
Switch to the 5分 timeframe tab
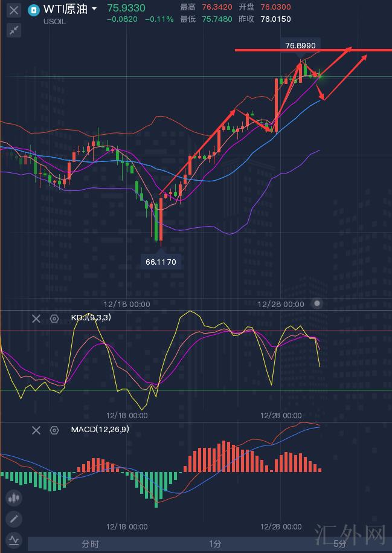pos(340,544)
